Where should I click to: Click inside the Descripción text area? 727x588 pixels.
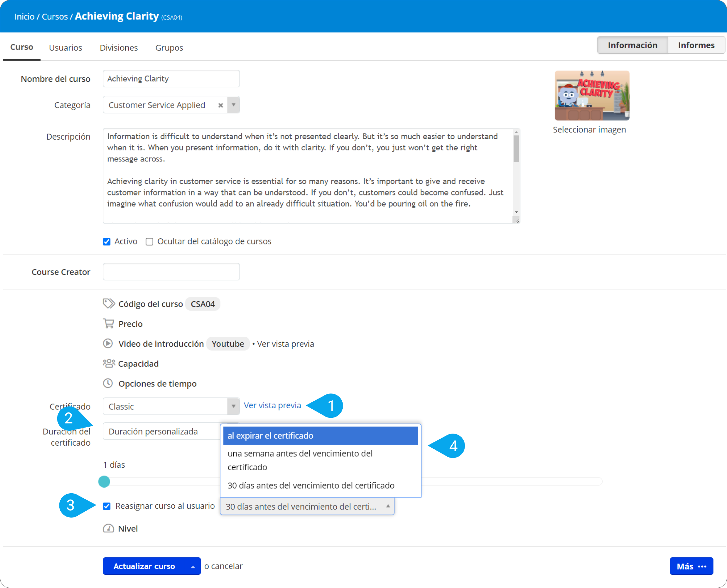point(308,176)
